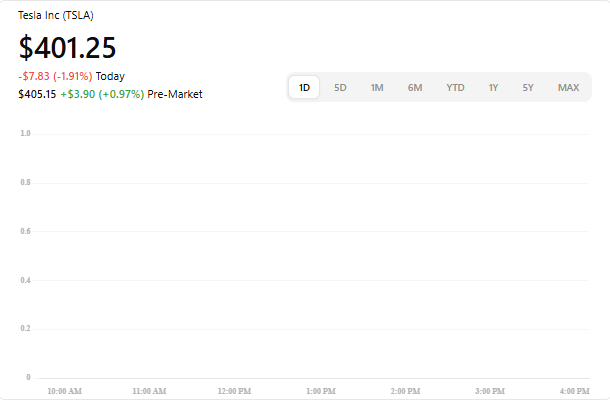Click the 0.6 y-axis gridline label
The image size is (610, 401).
[x=25, y=231]
